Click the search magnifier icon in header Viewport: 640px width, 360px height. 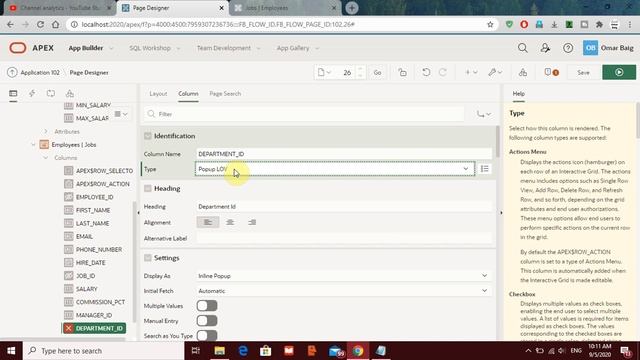[522, 48]
